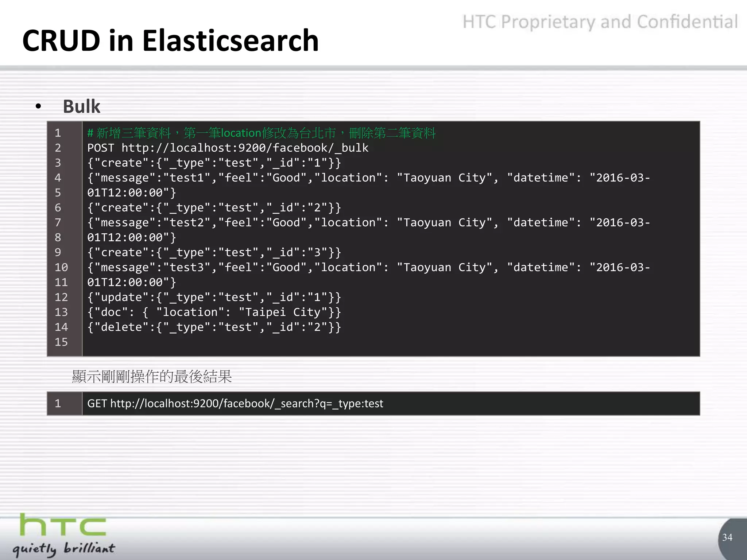Viewport: 747px width, 560px height.
Task: Click the 'quietly brilliant' tagline
Action: (64, 548)
